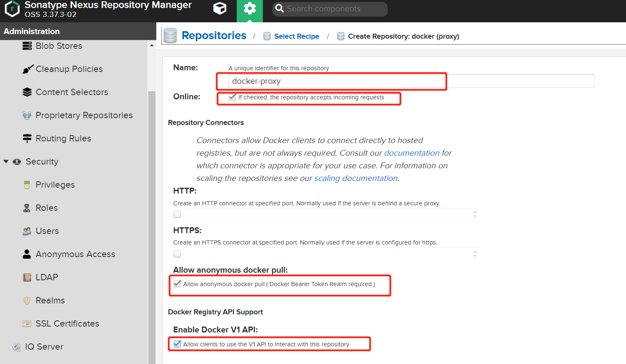Open Content Selectors in sidebar
This screenshot has width=626, height=364.
click(x=72, y=92)
